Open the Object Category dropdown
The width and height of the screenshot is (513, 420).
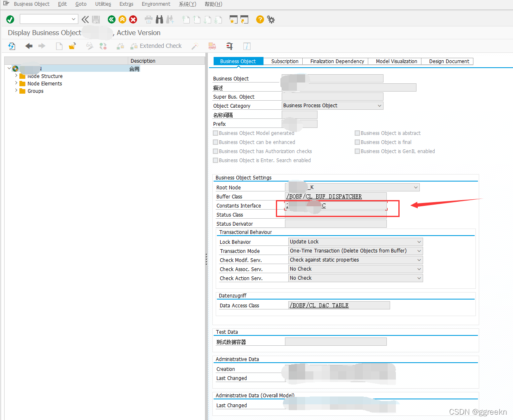(379, 106)
